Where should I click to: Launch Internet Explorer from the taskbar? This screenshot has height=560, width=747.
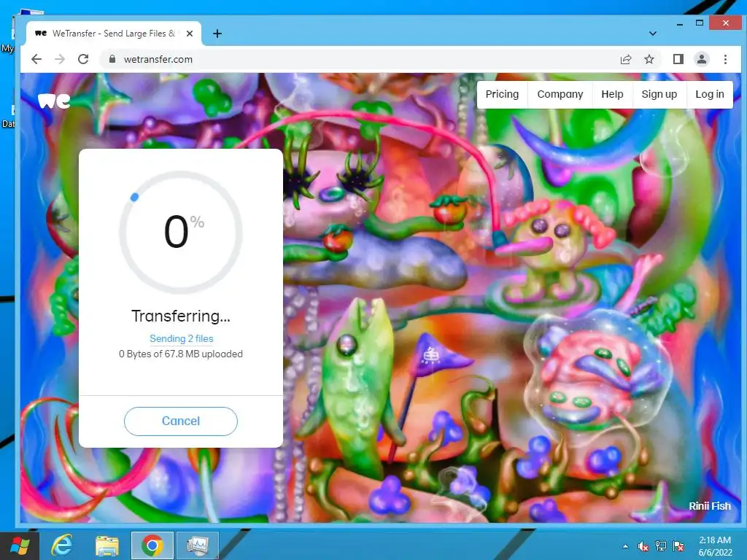tap(62, 545)
